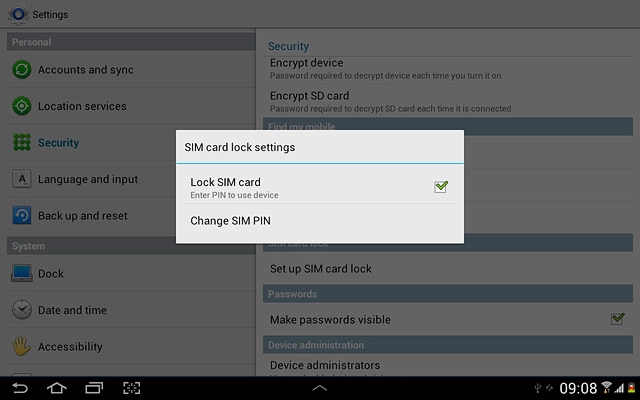Expand the bottom panel up-arrow handle
Image resolution: width=640 pixels, height=400 pixels.
320,388
